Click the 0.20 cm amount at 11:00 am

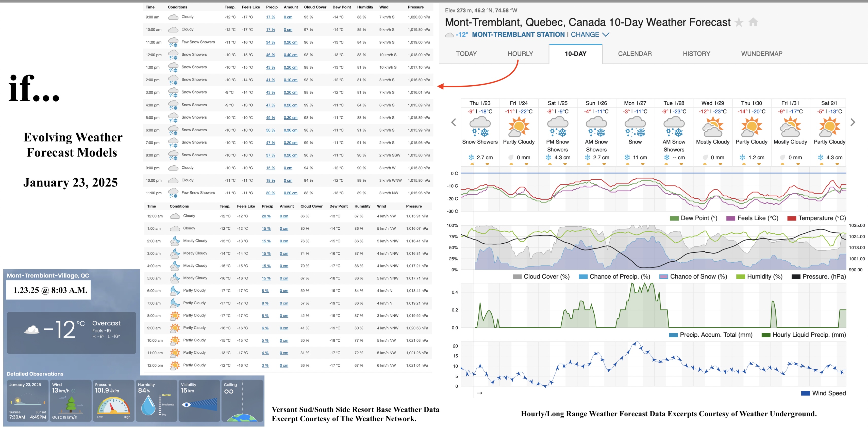pos(290,42)
